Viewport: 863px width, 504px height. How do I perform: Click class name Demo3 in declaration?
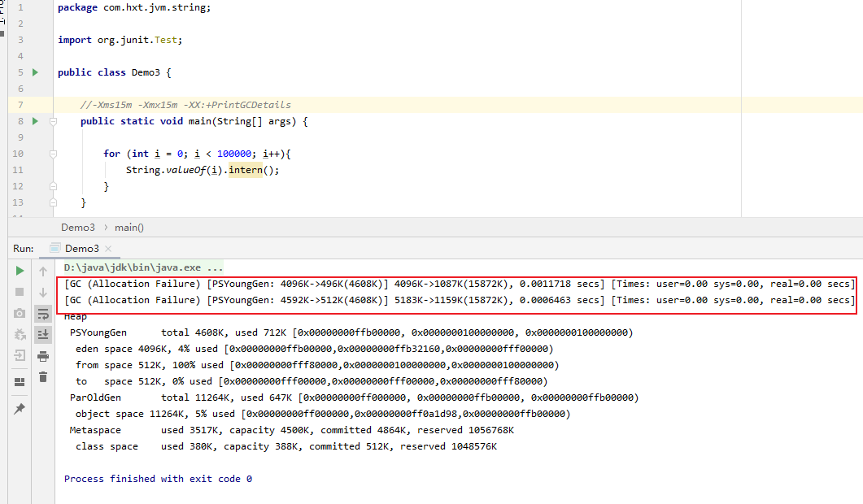[x=146, y=72]
